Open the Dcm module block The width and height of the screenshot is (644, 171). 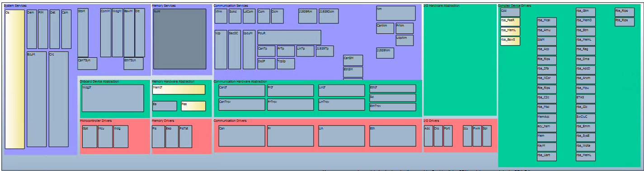(x=277, y=16)
